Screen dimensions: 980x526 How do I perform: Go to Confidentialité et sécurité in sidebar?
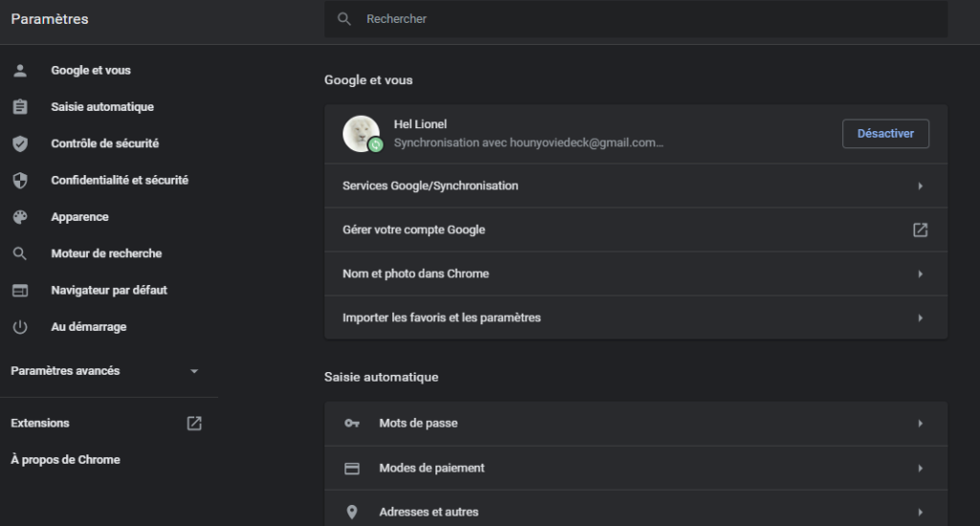tap(120, 181)
